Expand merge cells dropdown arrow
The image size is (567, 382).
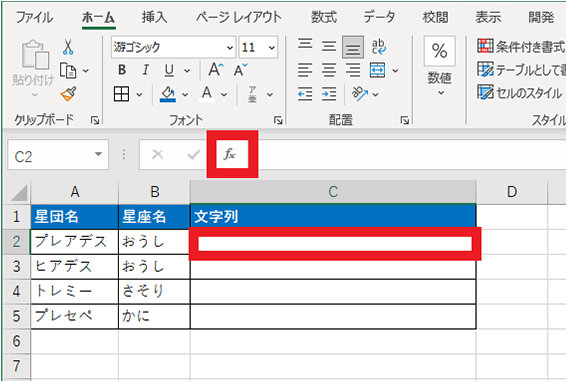(396, 71)
